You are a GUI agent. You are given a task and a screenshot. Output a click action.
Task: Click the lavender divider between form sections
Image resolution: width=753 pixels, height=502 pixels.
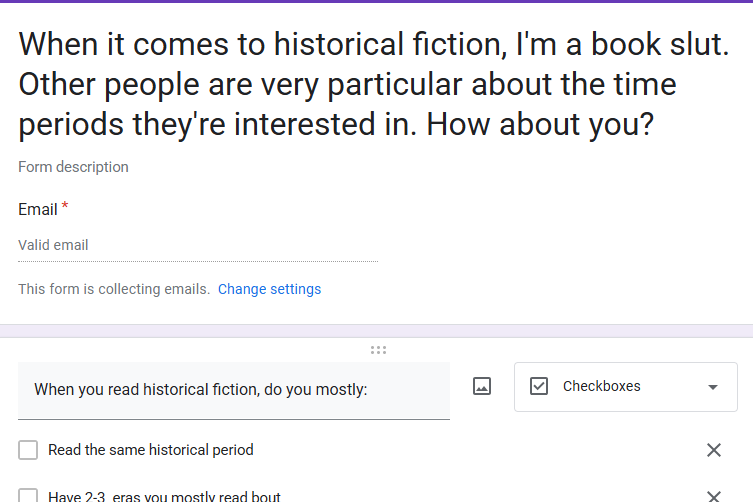[376, 331]
